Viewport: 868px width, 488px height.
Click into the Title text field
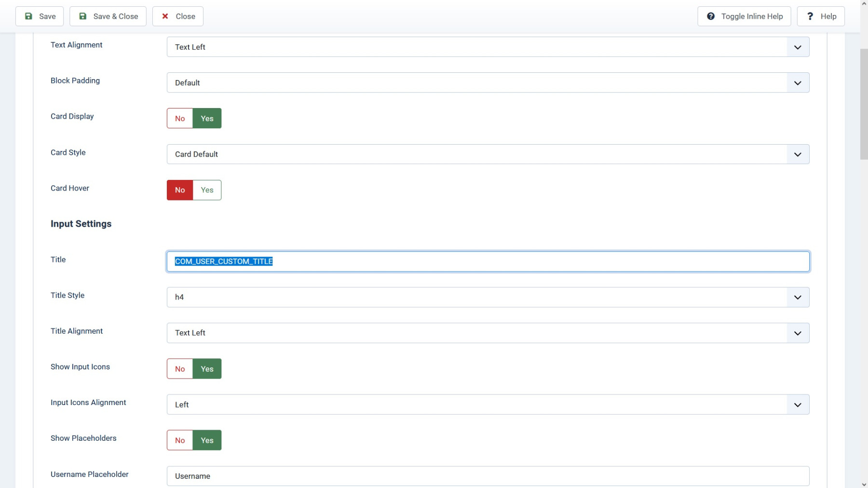point(488,261)
